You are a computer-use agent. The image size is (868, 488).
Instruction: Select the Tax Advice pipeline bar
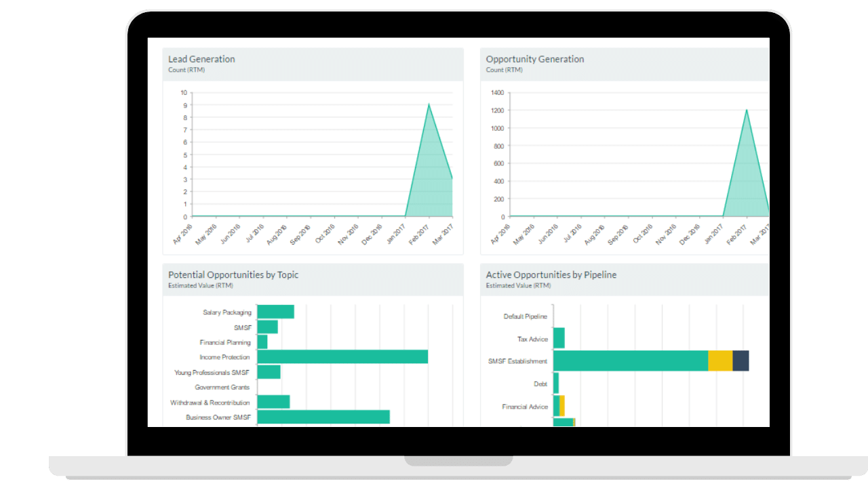point(559,338)
